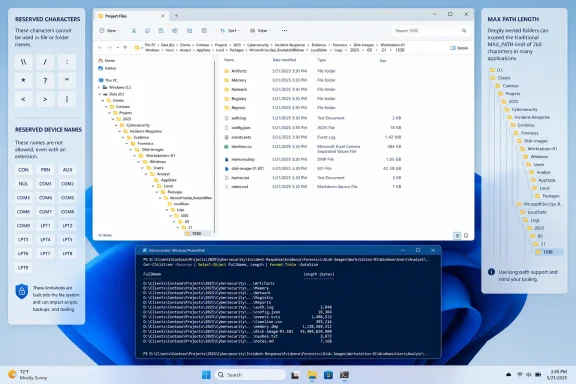This screenshot has height=384, width=576.
Task: Click the Task View icon on taskbar
Action: (295, 375)
